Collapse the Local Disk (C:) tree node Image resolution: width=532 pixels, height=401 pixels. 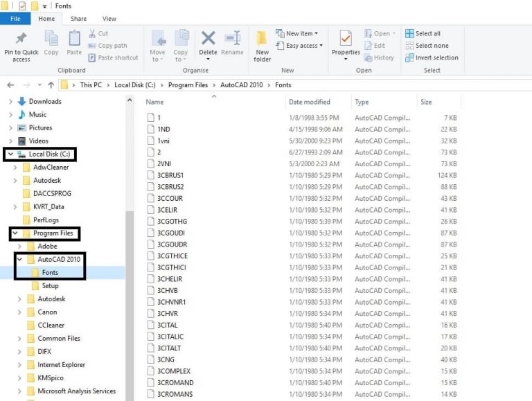click(10, 154)
